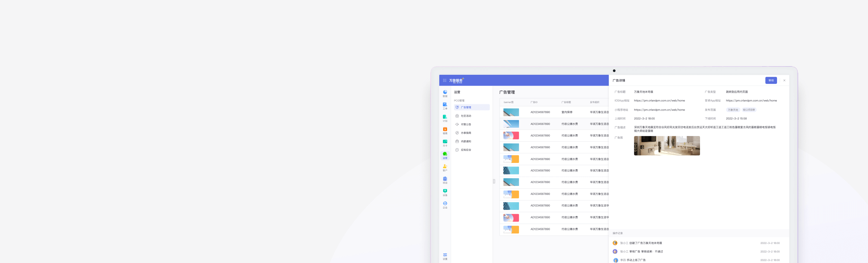Click the 广告标题 column header
Screen dimensions: 868x263
566,102
